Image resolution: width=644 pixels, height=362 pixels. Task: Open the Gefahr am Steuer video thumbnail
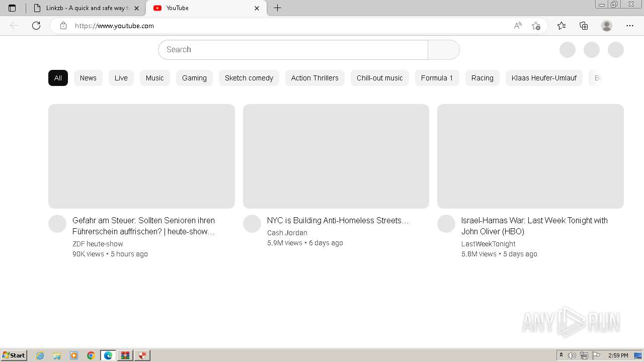(x=141, y=156)
